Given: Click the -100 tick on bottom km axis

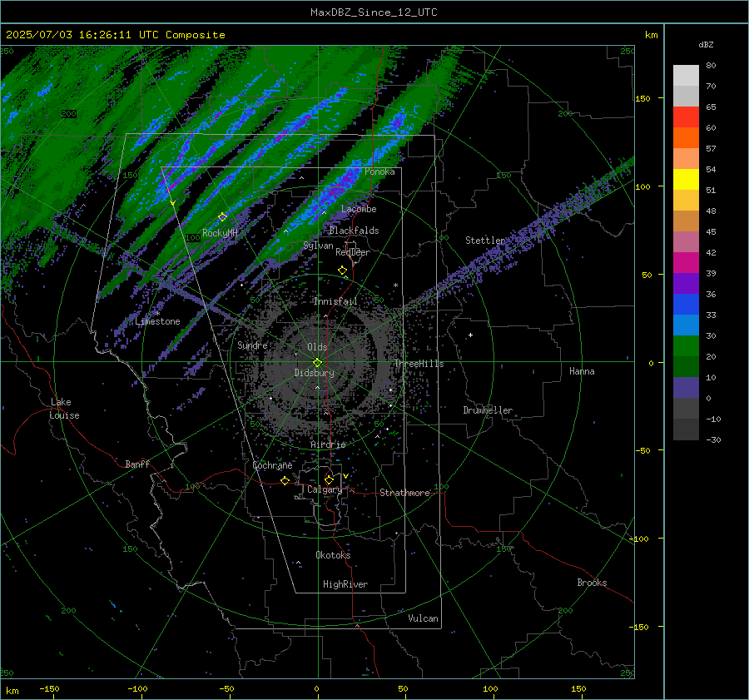Looking at the screenshot, I should 137,689.
